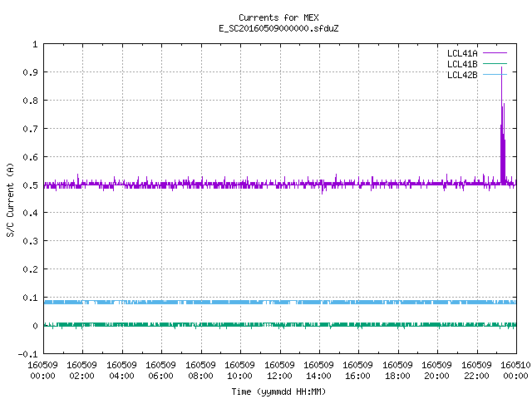Click the x-axis tick label 160509 16:00
Image resolution: width=532 pixels, height=399 pixels.
pyautogui.click(x=357, y=370)
